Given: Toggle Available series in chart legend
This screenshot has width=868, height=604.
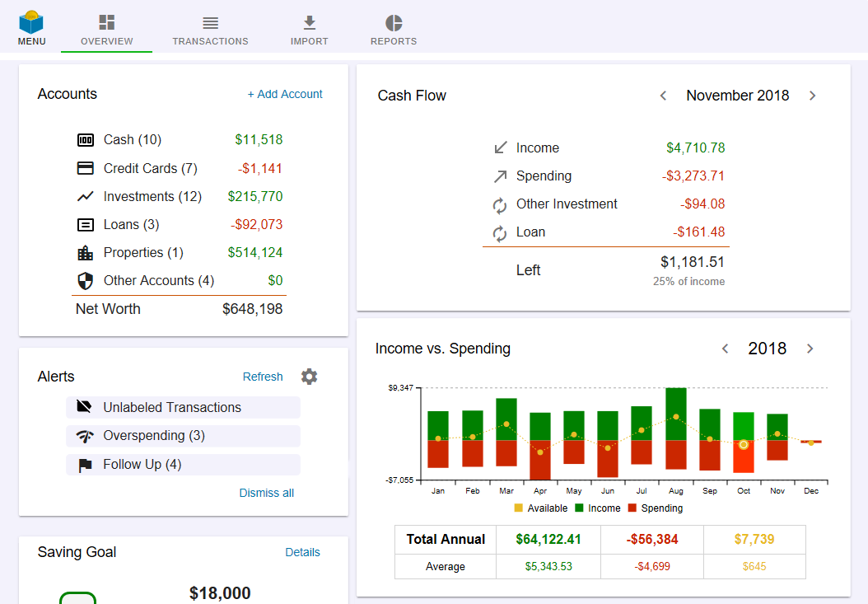Looking at the screenshot, I should 540,508.
